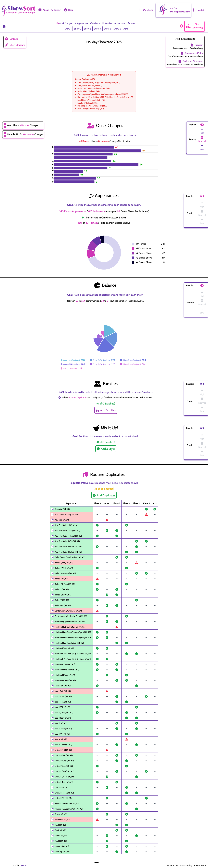Click the info icon in the Families note
This screenshot has height=868, width=208.
[x=60, y=398]
